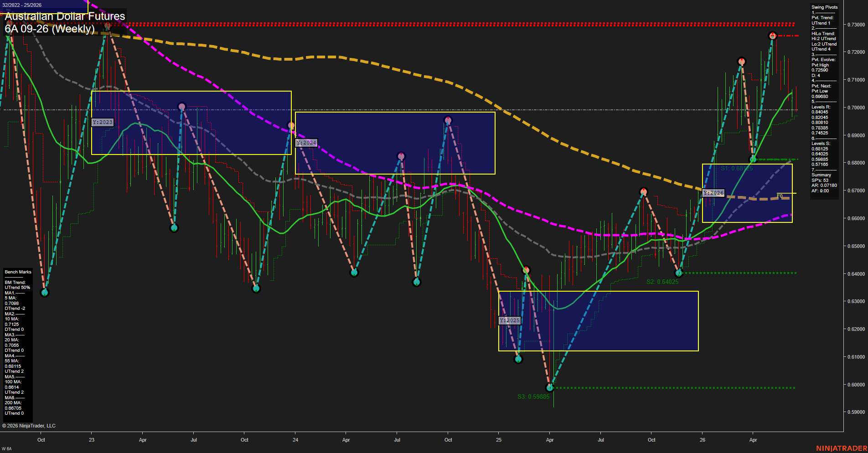
Task: Click the Swing Pivots panel heading
Action: coord(825,7)
